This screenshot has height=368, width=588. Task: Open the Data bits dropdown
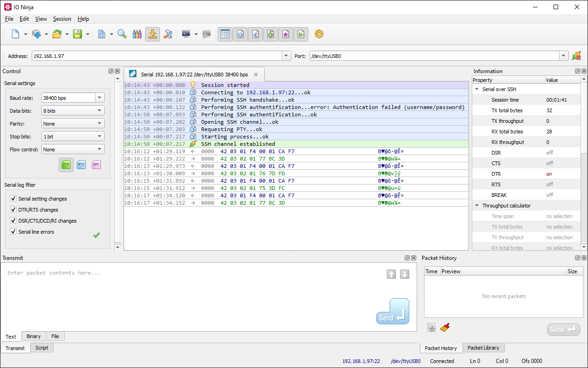tap(73, 111)
